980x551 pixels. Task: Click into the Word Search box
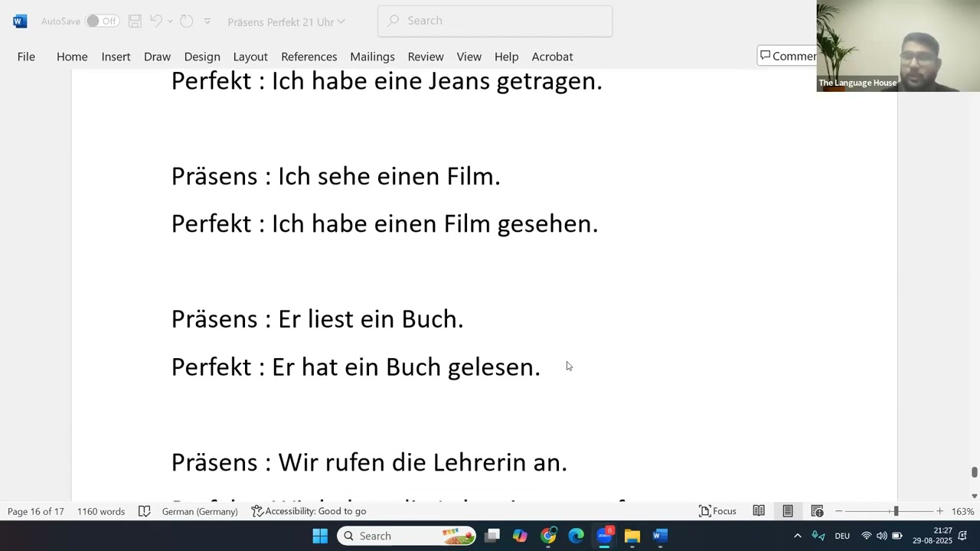[x=495, y=21]
